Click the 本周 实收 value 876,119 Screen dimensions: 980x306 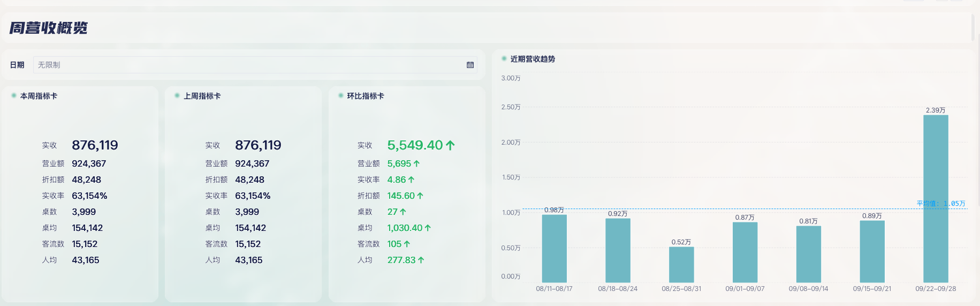(x=95, y=145)
